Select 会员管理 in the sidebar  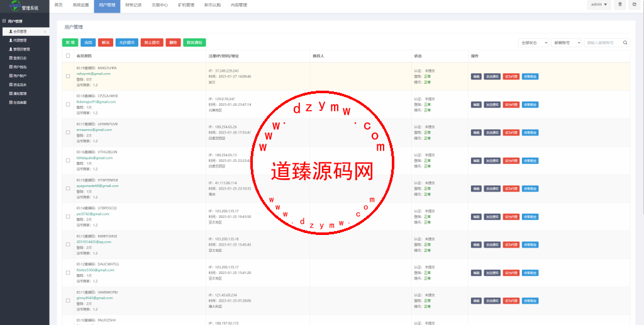coord(25,31)
